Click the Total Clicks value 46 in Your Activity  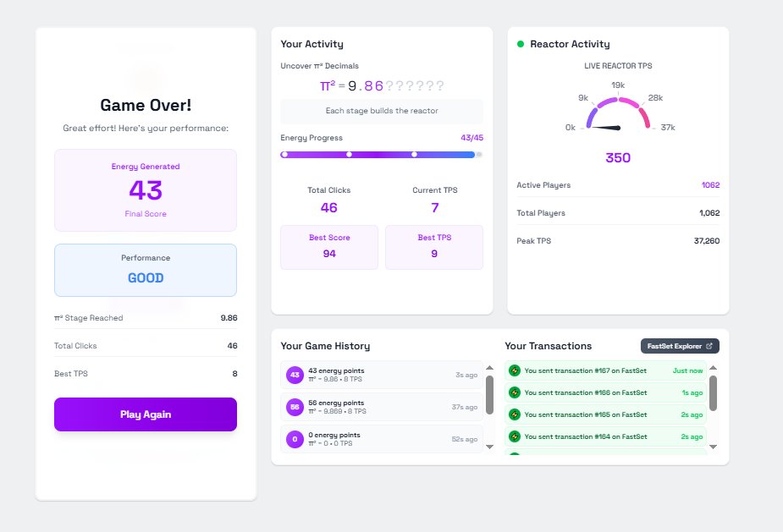[329, 207]
